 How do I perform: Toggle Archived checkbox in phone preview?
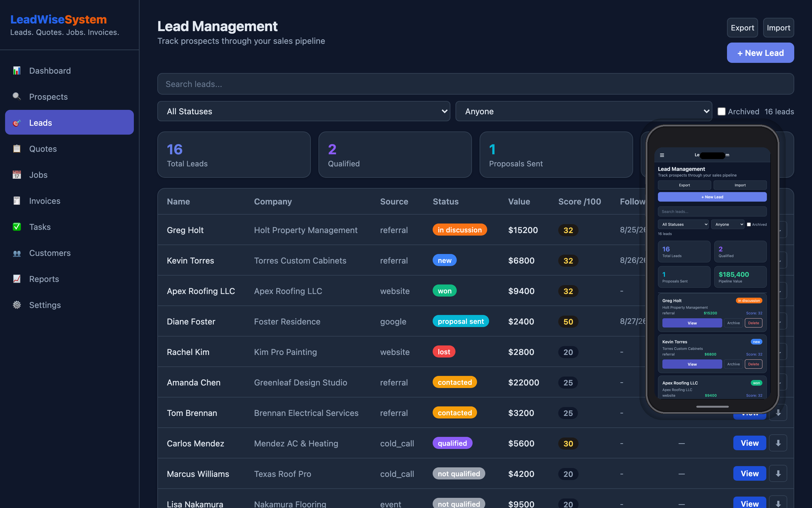click(x=749, y=224)
